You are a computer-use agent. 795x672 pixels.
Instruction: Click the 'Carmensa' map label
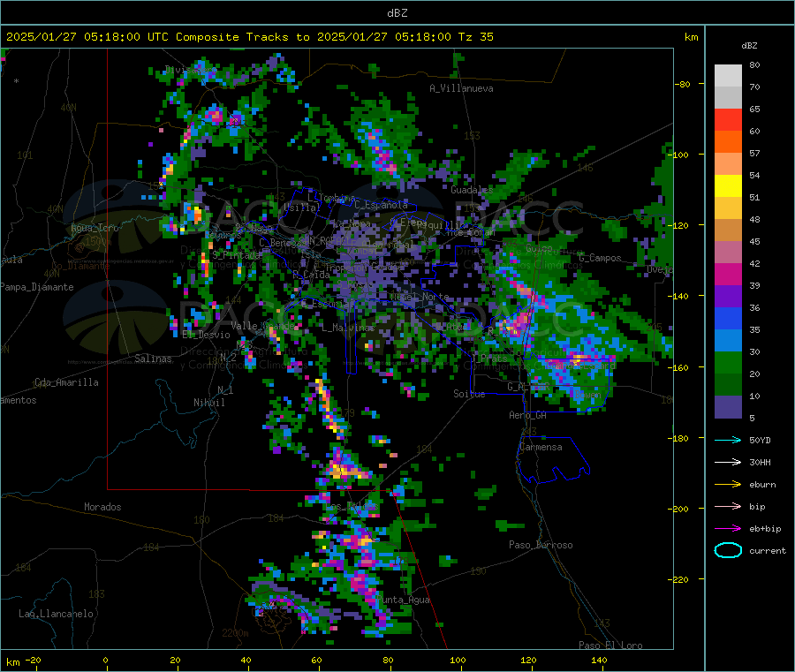(x=541, y=447)
